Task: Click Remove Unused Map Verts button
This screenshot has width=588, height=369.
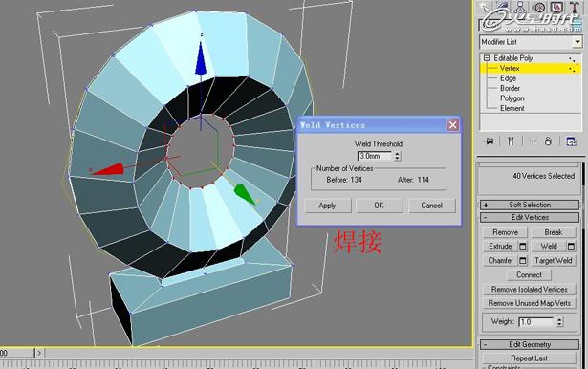Action: (529, 303)
